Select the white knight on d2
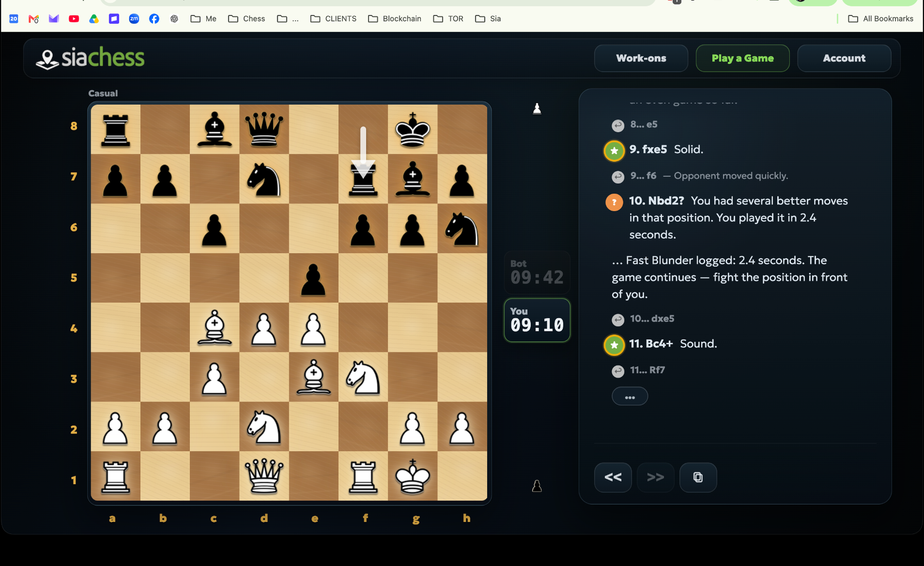Image resolution: width=924 pixels, height=566 pixels. click(x=264, y=426)
